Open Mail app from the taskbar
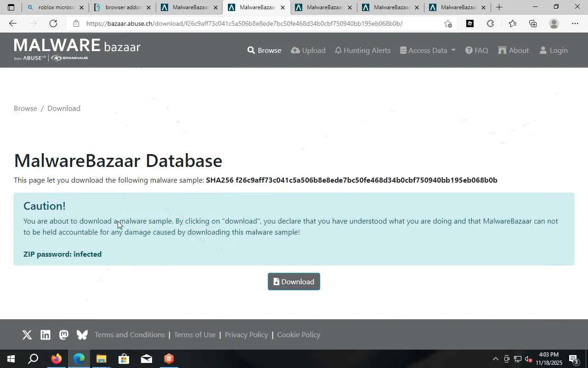The image size is (588, 368). pyautogui.click(x=146, y=359)
